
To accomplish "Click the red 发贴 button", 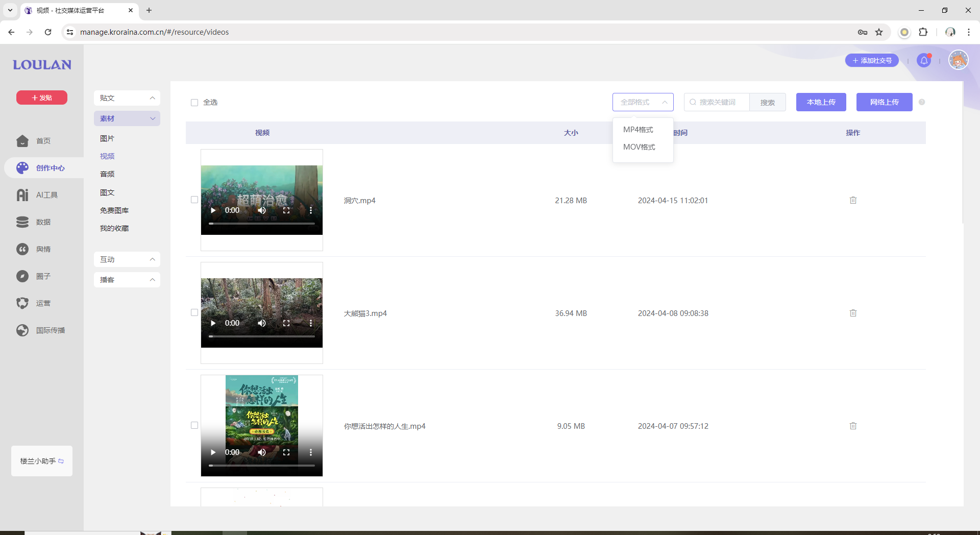I will (x=42, y=98).
